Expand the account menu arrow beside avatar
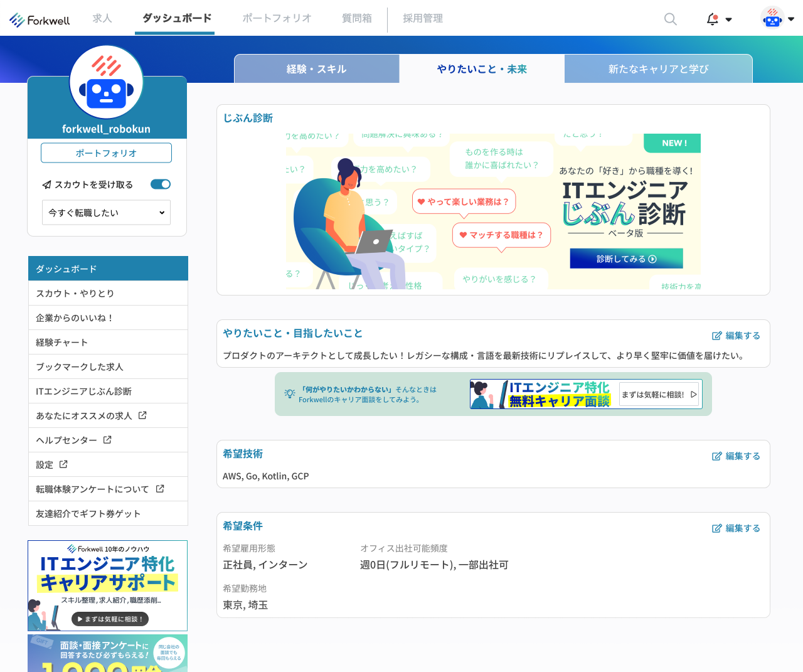The image size is (803, 672). tap(791, 19)
